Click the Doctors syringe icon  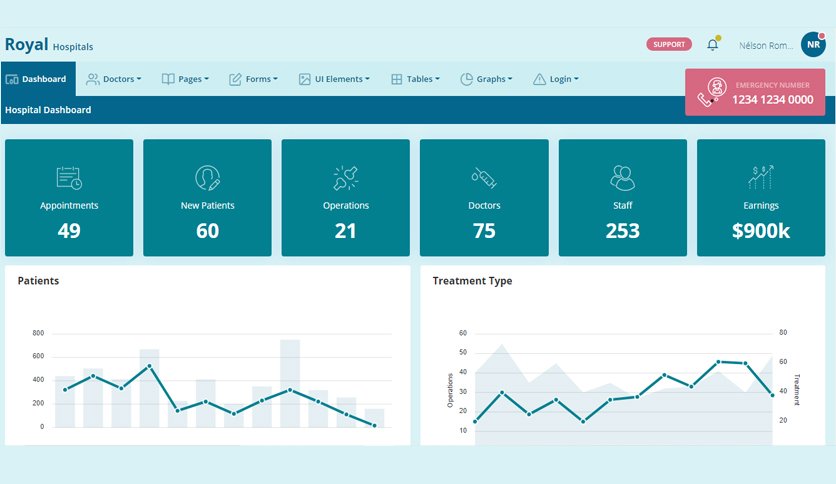point(484,178)
